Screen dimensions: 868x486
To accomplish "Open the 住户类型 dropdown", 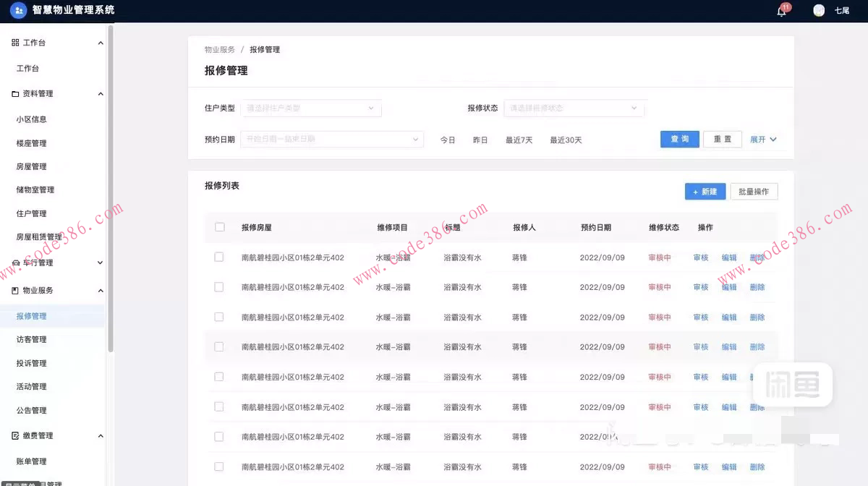I will pyautogui.click(x=311, y=108).
